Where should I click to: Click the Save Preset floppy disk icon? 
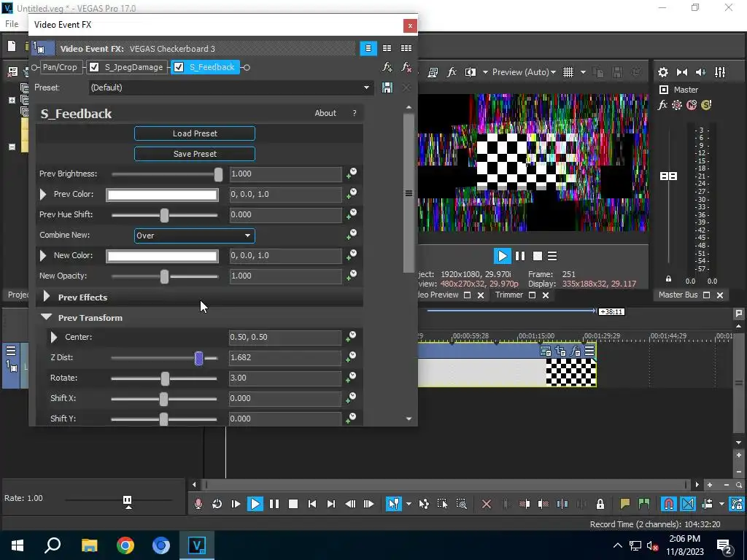click(387, 87)
